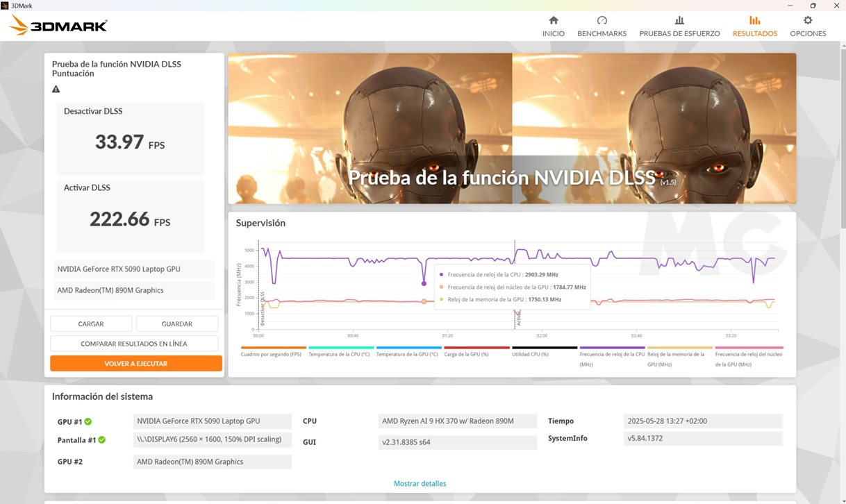
Task: Click the warning triangle icon under Puntuación
Action: coord(56,89)
